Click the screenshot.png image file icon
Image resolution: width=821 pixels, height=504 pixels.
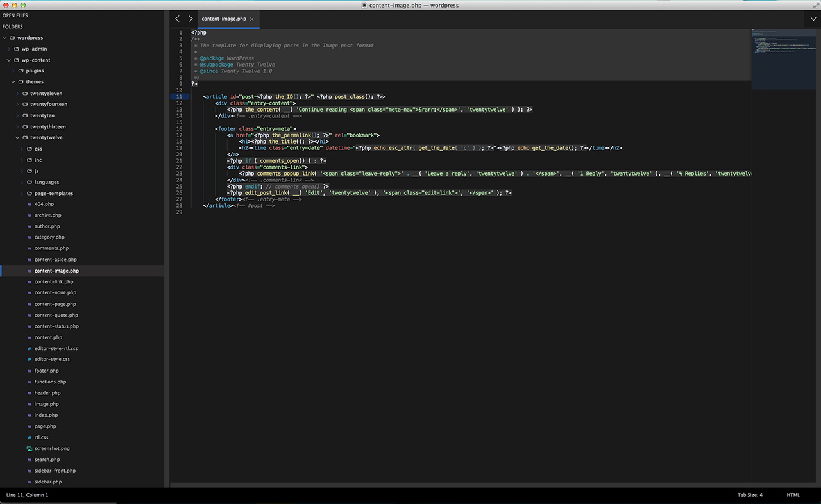point(29,448)
